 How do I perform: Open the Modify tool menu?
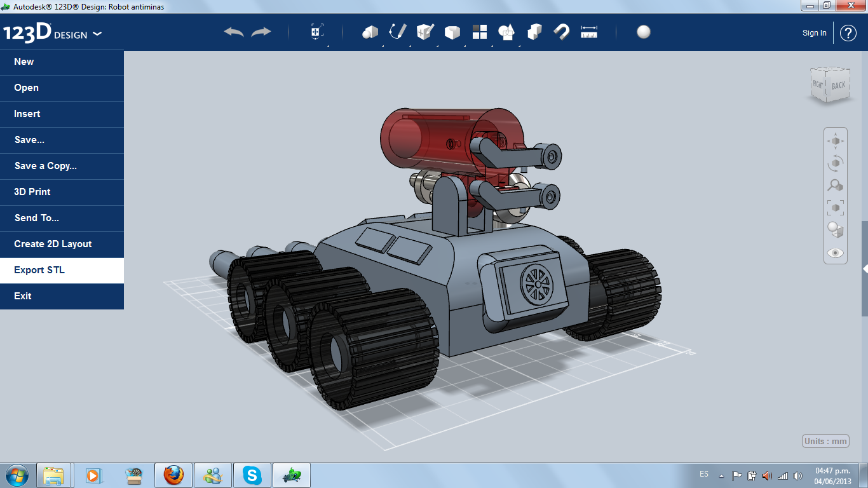(x=452, y=32)
